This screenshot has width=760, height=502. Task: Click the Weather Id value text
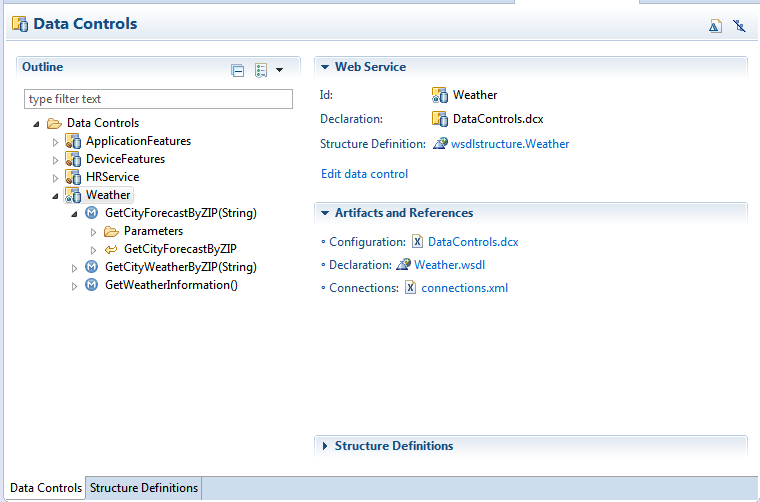(475, 95)
